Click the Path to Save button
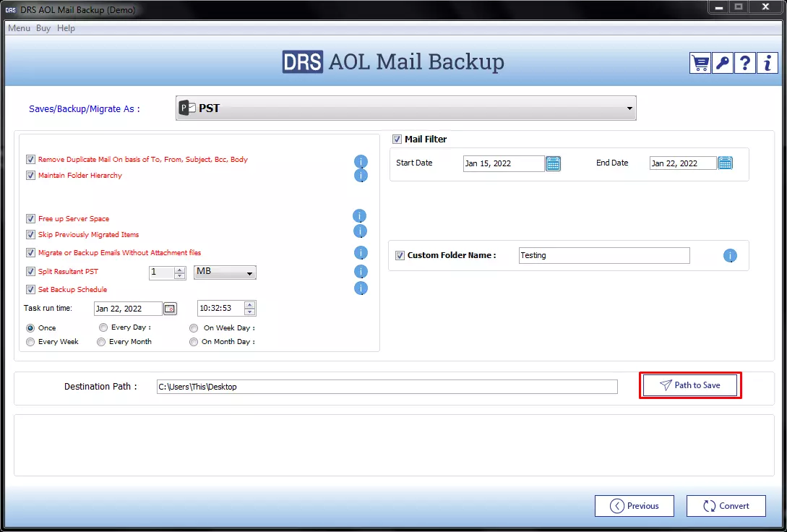This screenshot has width=787, height=532. 690,385
